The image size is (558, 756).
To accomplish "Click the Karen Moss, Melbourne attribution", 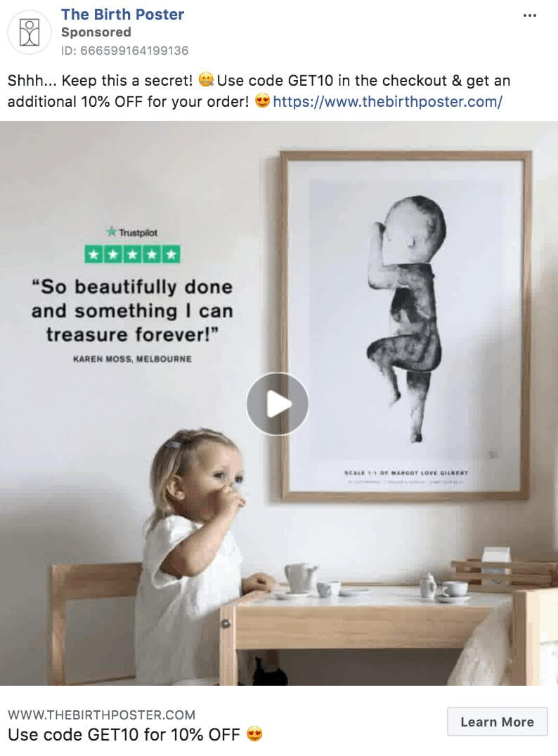I will 132,359.
